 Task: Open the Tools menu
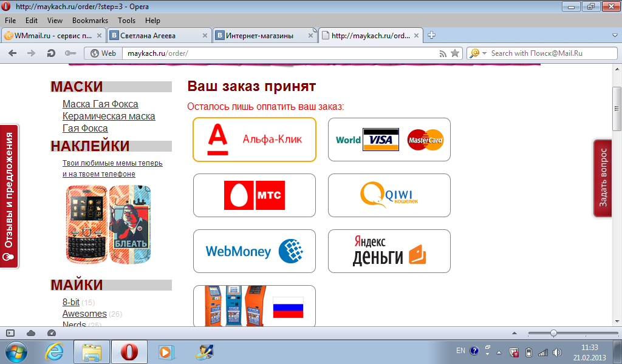pyautogui.click(x=126, y=21)
